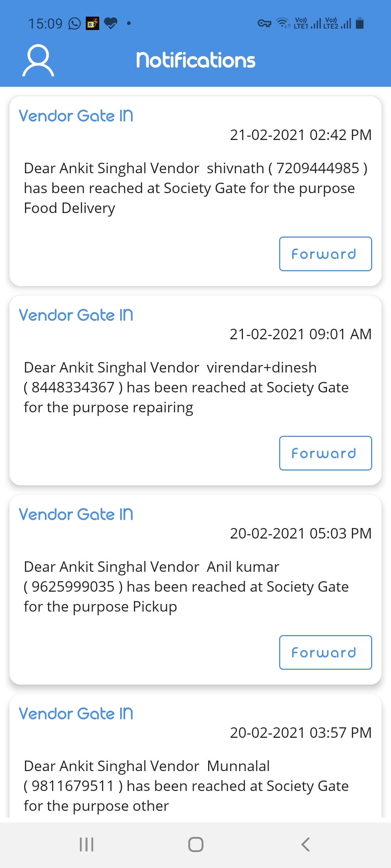This screenshot has width=391, height=868.
Task: Tap the 20-02-2021 05:03 PM timestamp
Action: coord(300,533)
